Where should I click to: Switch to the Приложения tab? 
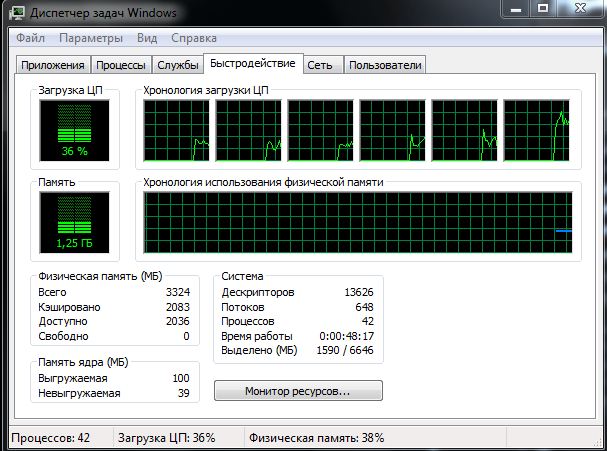point(53,65)
